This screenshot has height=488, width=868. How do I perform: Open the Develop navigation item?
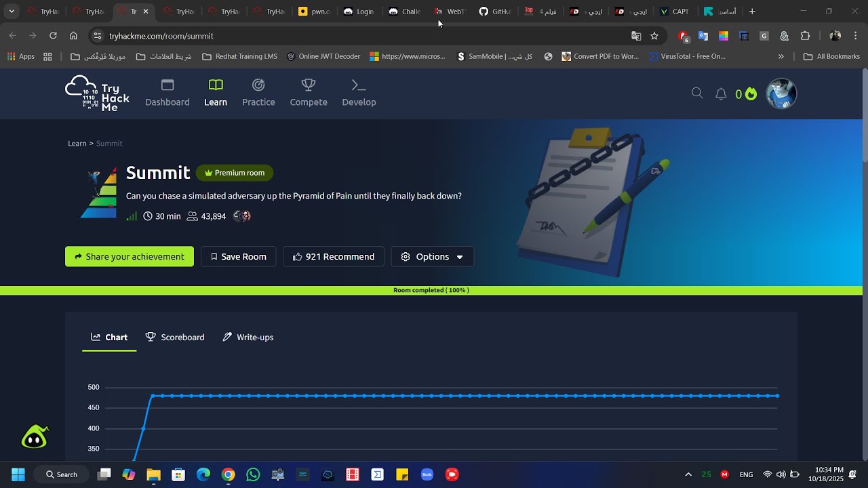point(359,94)
